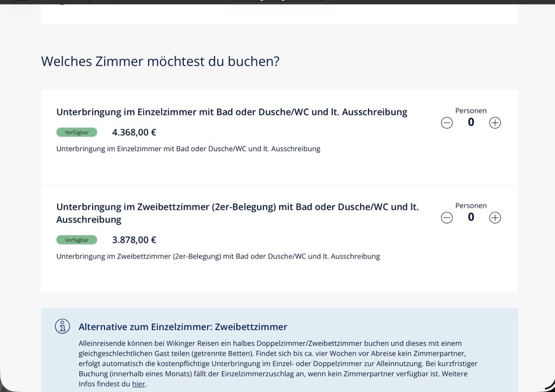Click the 'Welches Zimmer möchtest du buchen?' heading
Screen dimensions: 555x392
(x=160, y=61)
